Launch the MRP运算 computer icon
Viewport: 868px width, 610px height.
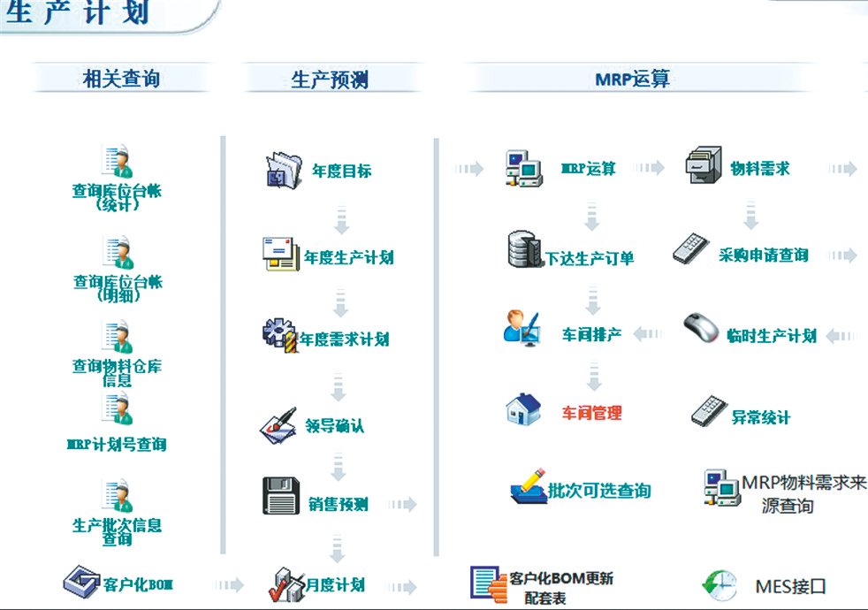pos(523,169)
